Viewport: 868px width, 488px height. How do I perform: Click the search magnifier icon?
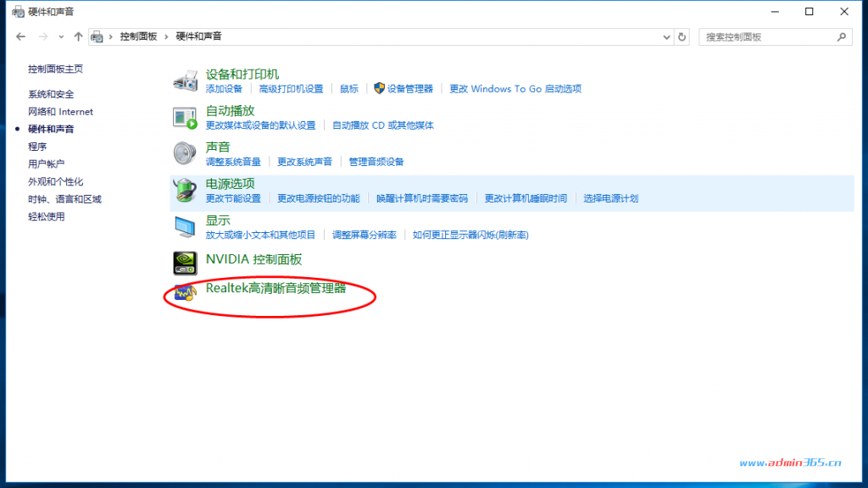(842, 36)
